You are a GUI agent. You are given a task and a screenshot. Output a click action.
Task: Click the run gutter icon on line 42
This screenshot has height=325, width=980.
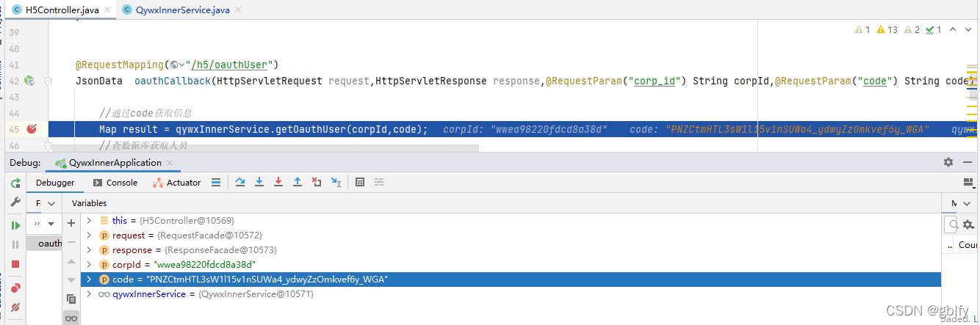coord(29,81)
